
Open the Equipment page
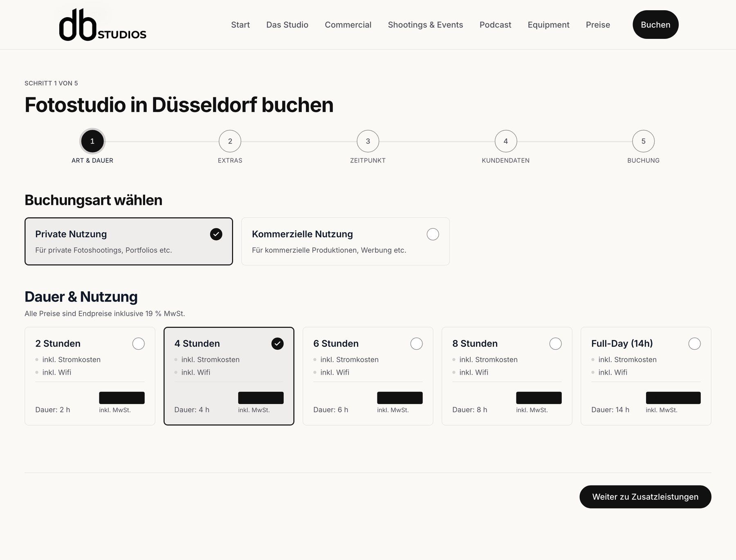tap(548, 25)
